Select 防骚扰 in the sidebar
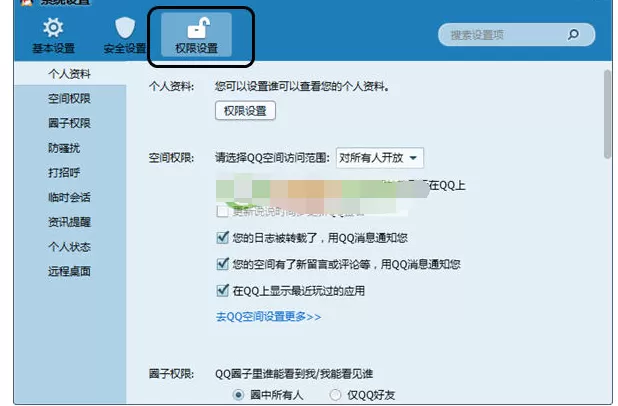Viewport: 618px width, 406px height. (x=64, y=148)
